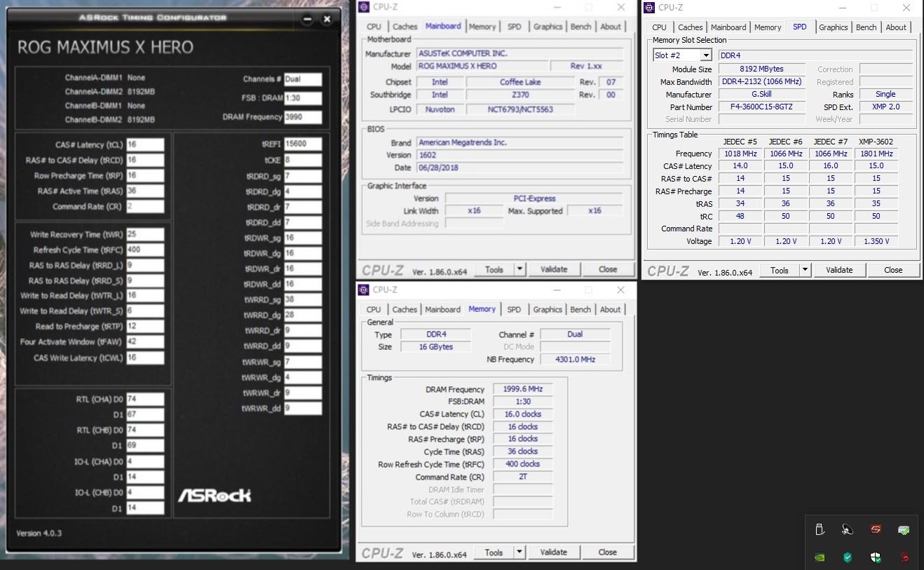Open the Slot #2 memory slot dropdown
The image size is (924, 570).
point(681,55)
